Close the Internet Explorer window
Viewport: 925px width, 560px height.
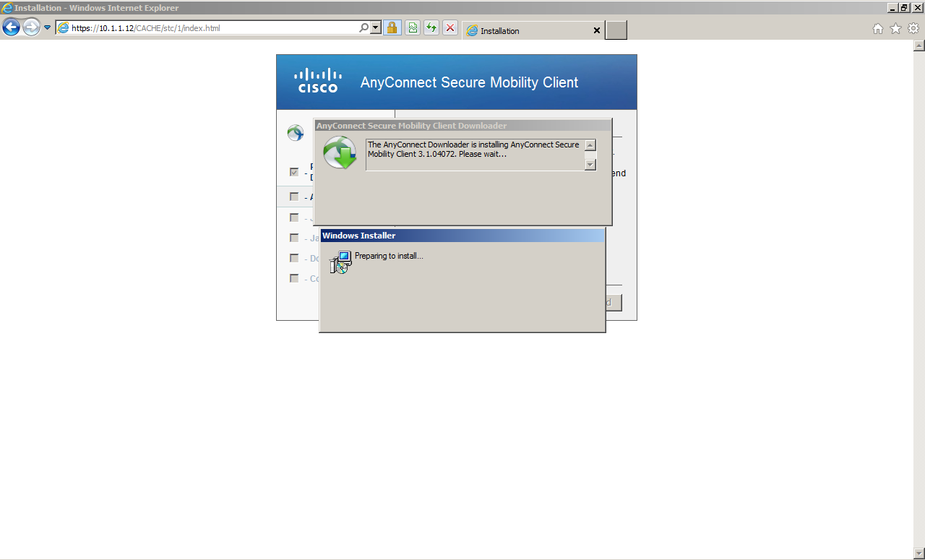pos(918,7)
